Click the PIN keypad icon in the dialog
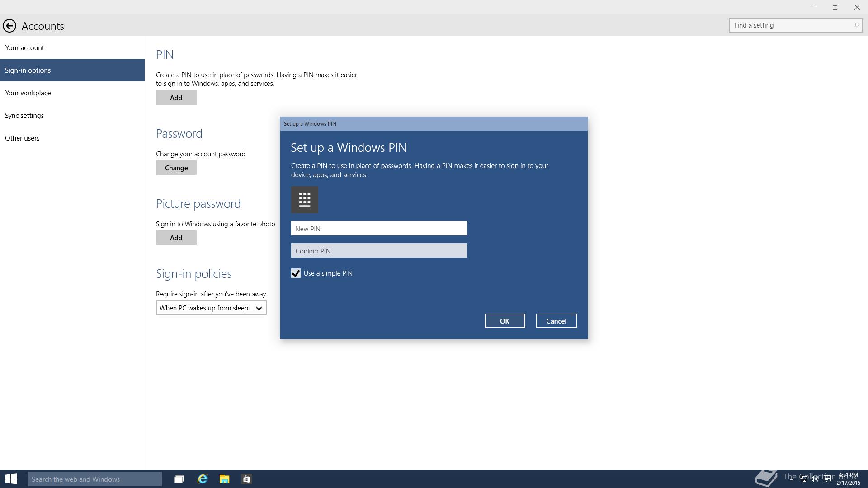868x488 pixels. pyautogui.click(x=305, y=200)
